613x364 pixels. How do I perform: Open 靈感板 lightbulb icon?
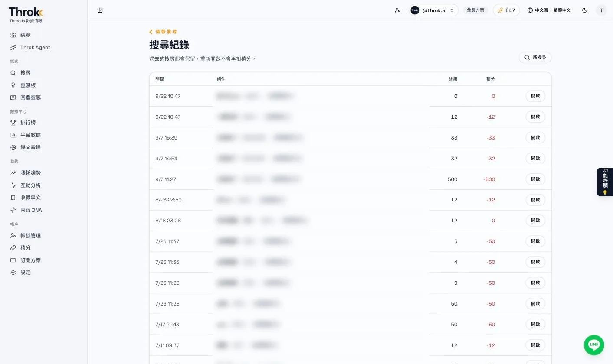[13, 85]
